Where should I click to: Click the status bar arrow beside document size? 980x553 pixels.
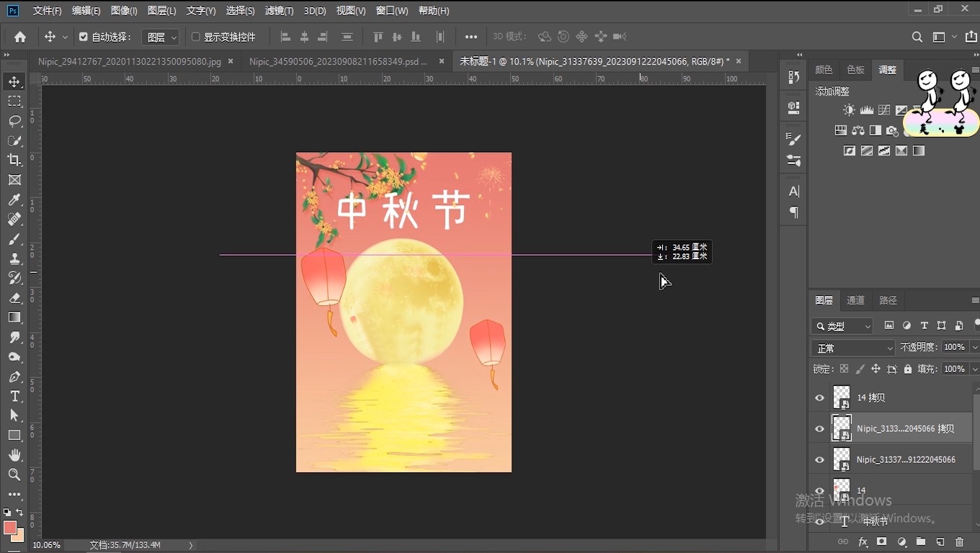point(191,545)
